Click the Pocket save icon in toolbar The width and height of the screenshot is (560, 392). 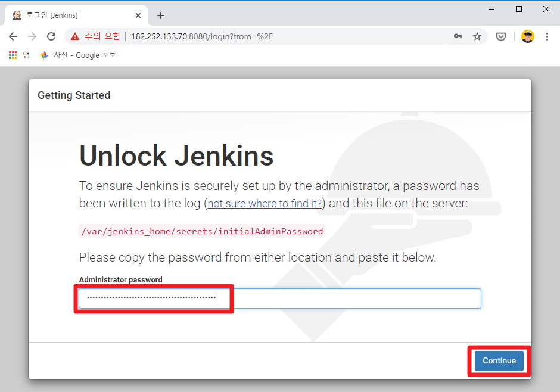[x=501, y=36]
